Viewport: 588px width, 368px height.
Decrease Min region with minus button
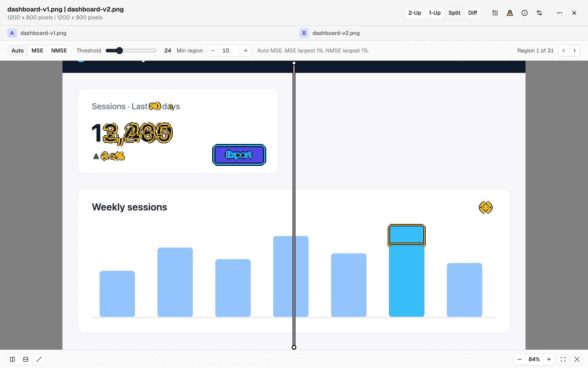pos(213,51)
